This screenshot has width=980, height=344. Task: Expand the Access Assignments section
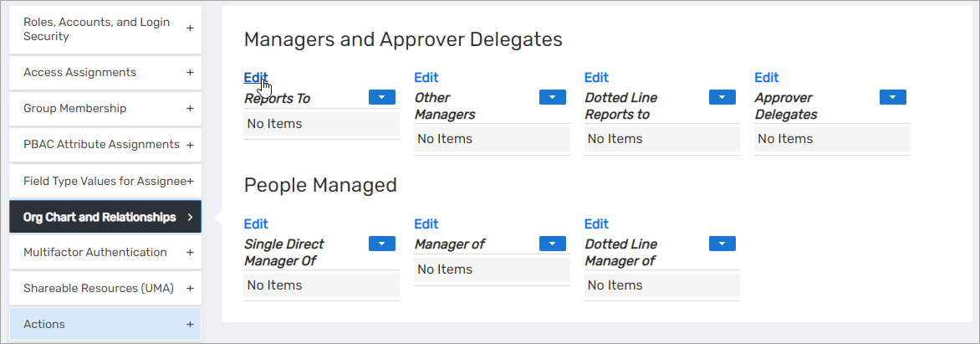(190, 73)
